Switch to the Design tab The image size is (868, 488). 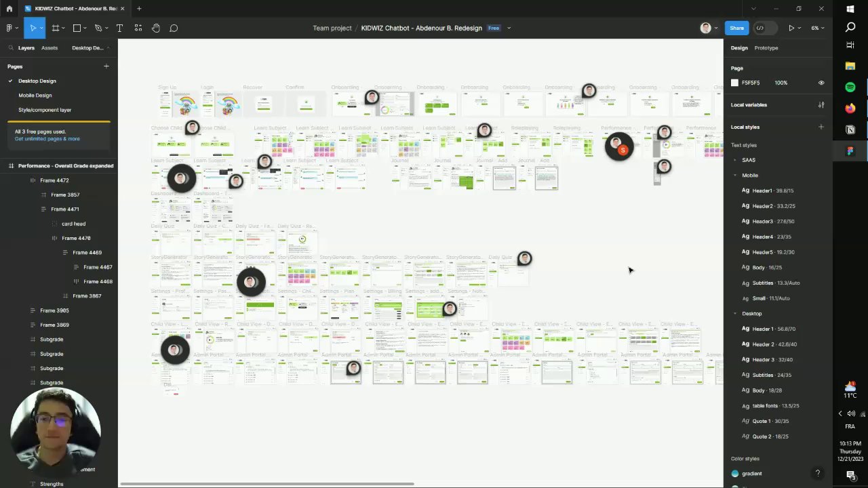(739, 47)
